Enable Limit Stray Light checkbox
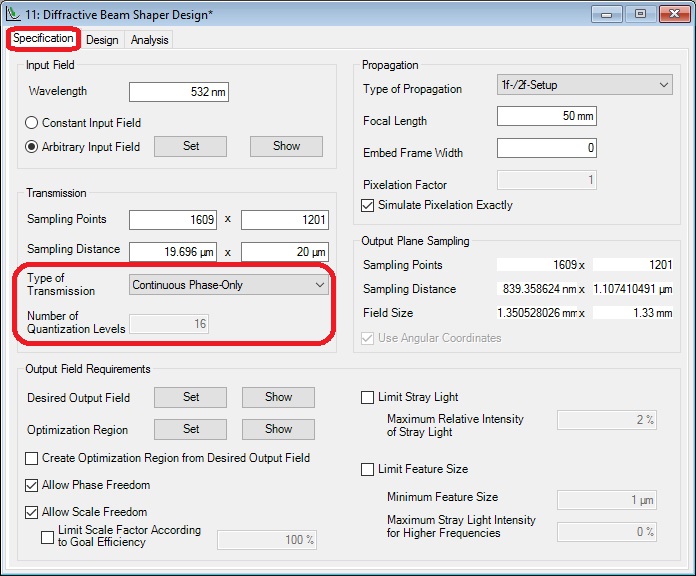696x576 pixels. click(x=368, y=397)
